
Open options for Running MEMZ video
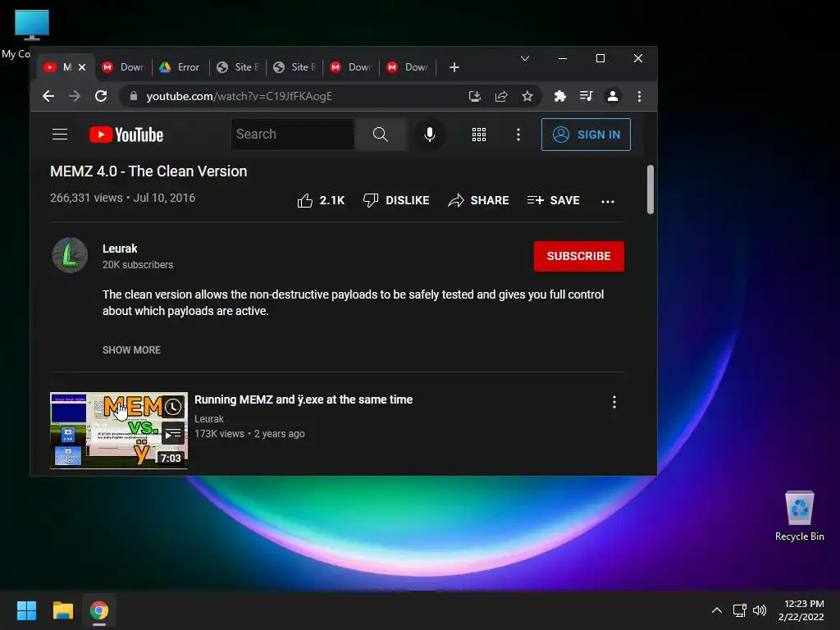(x=614, y=402)
